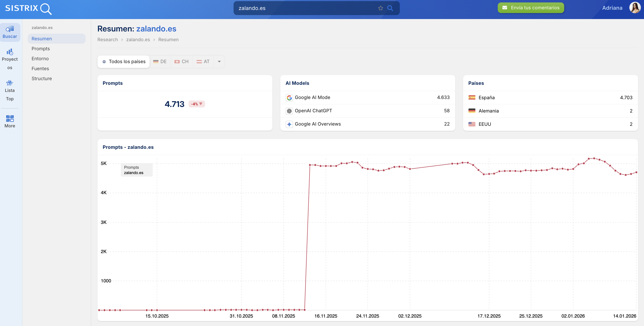Screen dimensions: 644x326
Task: Click the zalando.es search input field
Action: 305,8
